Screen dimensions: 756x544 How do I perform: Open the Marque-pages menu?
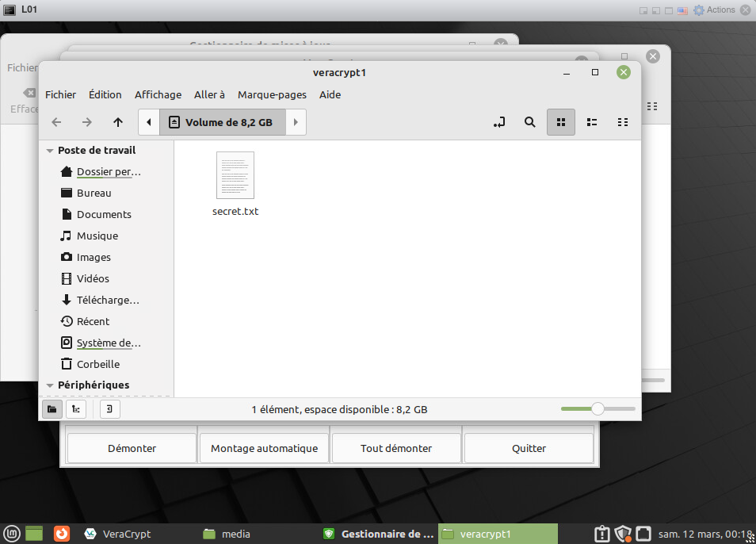coord(272,94)
